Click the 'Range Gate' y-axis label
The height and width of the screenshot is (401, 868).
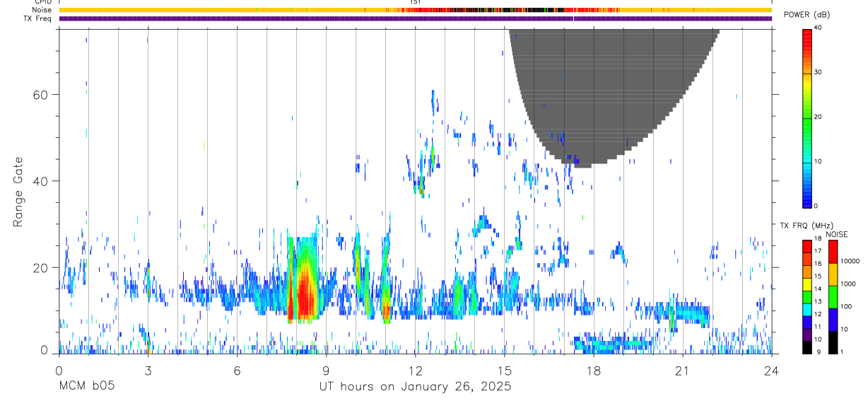tap(18, 192)
